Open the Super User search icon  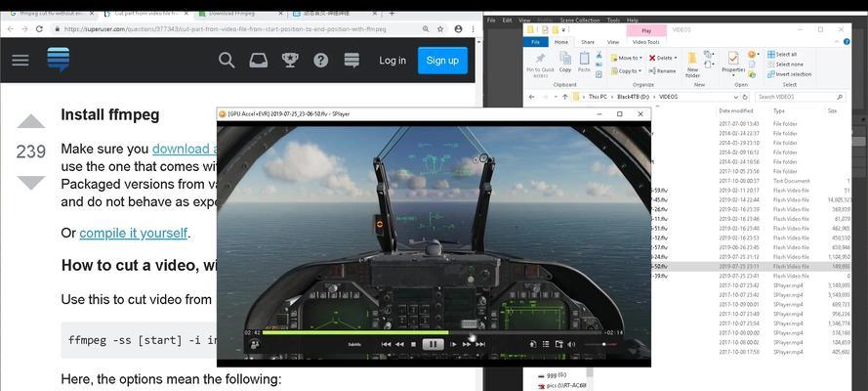(x=227, y=60)
